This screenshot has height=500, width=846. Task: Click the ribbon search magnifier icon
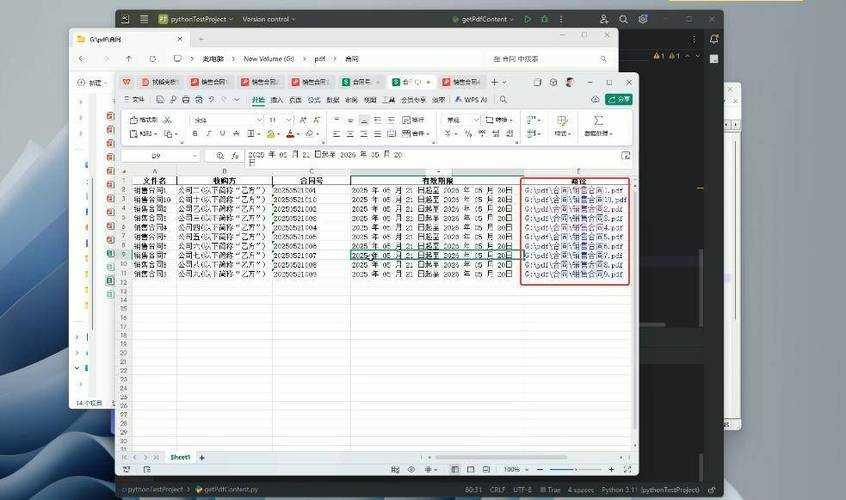503,100
